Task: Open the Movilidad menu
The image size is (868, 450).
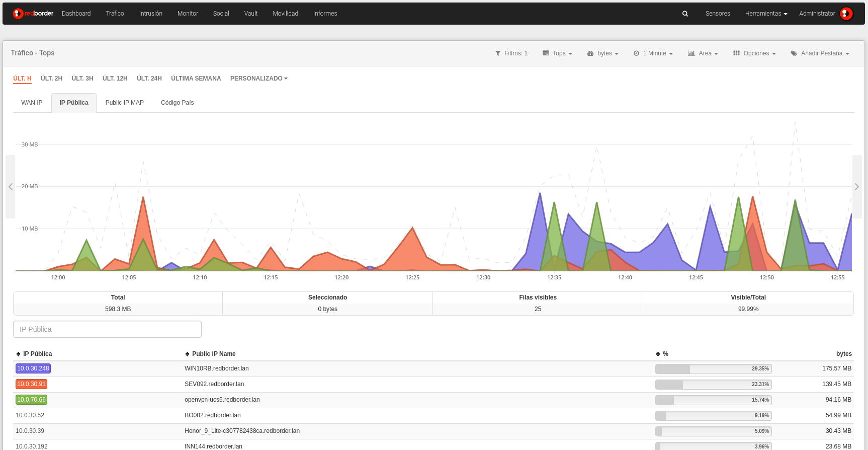Action: [285, 14]
